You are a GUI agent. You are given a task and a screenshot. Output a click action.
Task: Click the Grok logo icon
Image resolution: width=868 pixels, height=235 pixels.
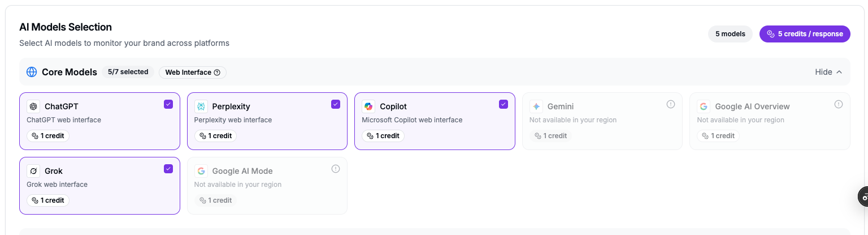click(x=33, y=171)
